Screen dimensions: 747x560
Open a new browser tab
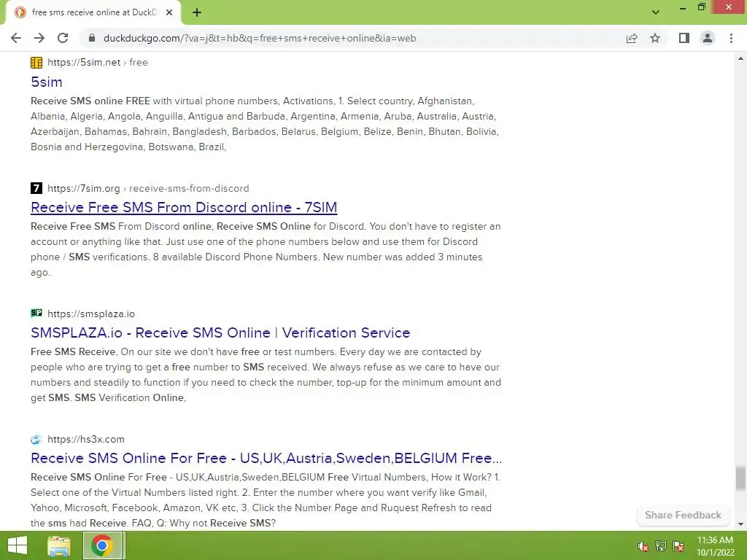pyautogui.click(x=197, y=12)
